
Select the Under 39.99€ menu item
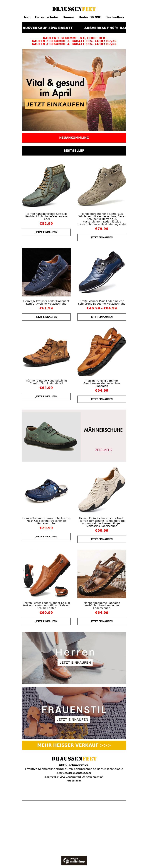click(90, 17)
